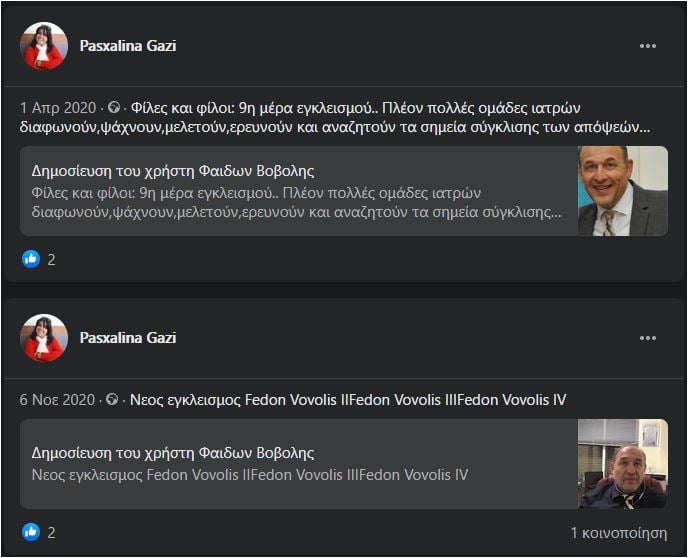Open the man thumbnail in second shared post
688x558 pixels.
pyautogui.click(x=623, y=463)
